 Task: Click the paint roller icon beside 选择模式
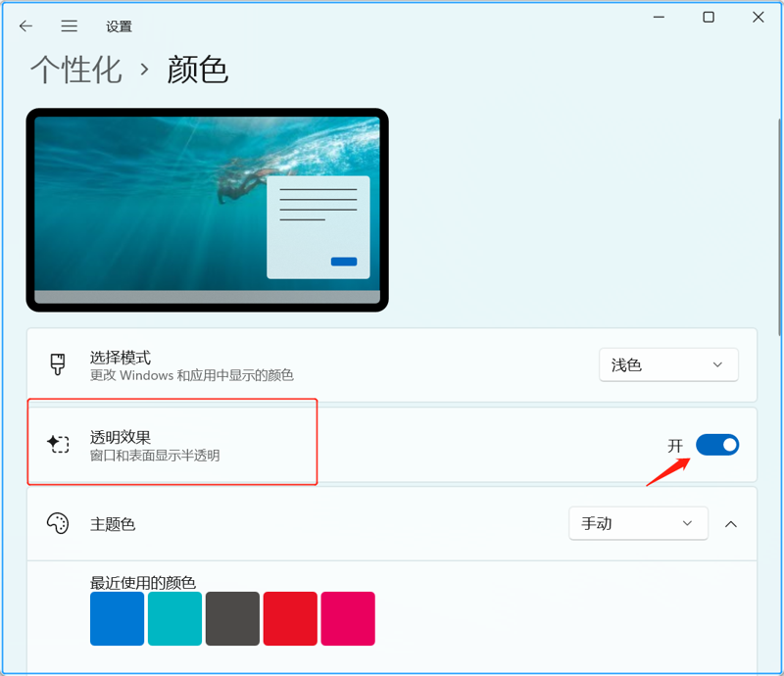click(58, 362)
